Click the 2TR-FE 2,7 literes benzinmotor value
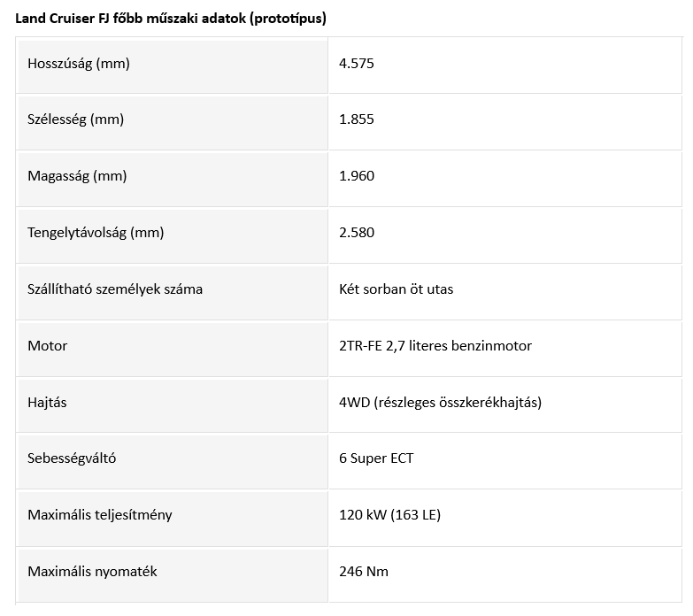 [435, 346]
